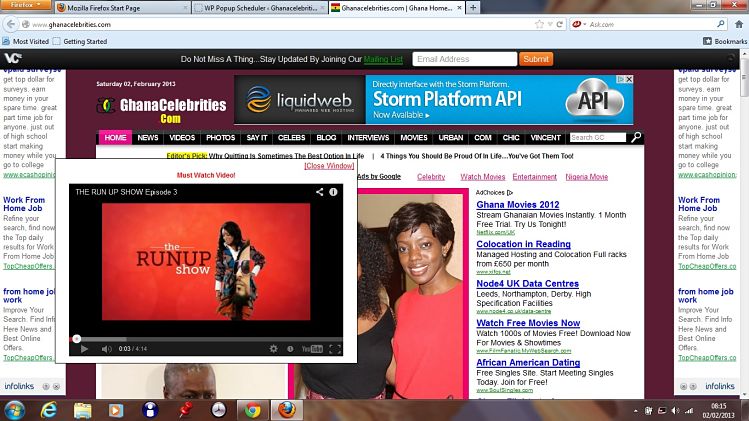Open the VIDEOS menu item
Screen dimensions: 749x421
182,138
